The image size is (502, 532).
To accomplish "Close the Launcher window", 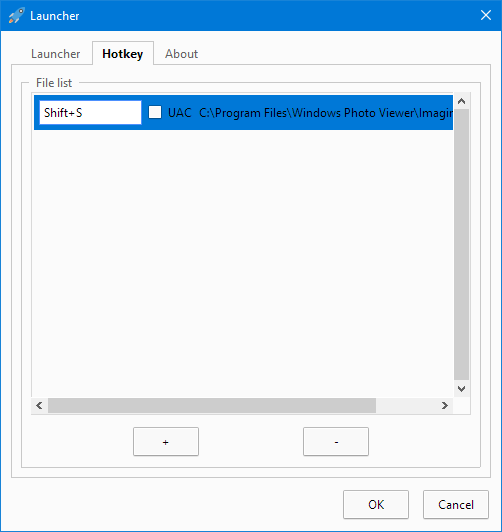I will 486,15.
